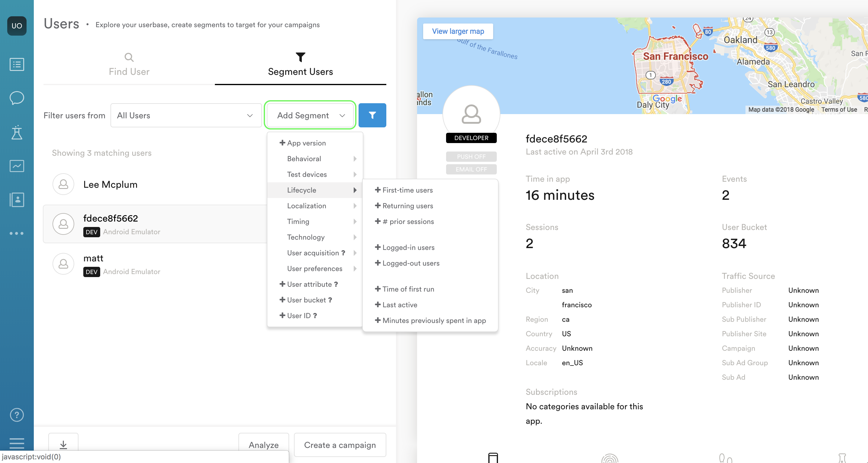
Task: Click the A/B test flask sidebar icon
Action: tap(17, 132)
